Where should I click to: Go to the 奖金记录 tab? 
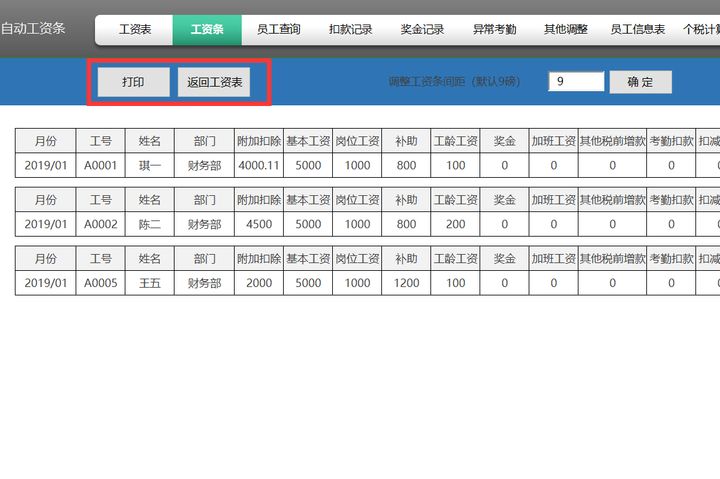click(422, 30)
